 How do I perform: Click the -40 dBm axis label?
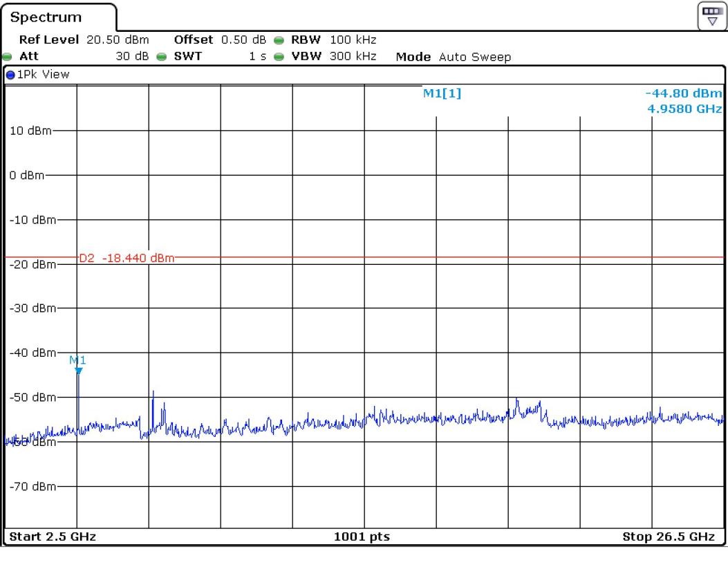pos(33,353)
